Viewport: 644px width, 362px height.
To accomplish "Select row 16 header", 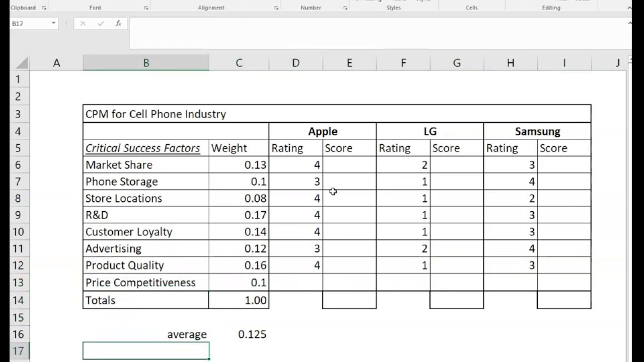I will [x=18, y=334].
